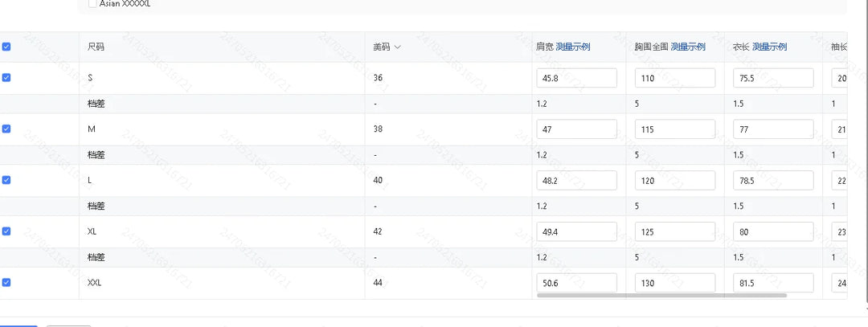Click the 胸围全围 field showing 130
This screenshot has width=868, height=327.
tap(675, 283)
